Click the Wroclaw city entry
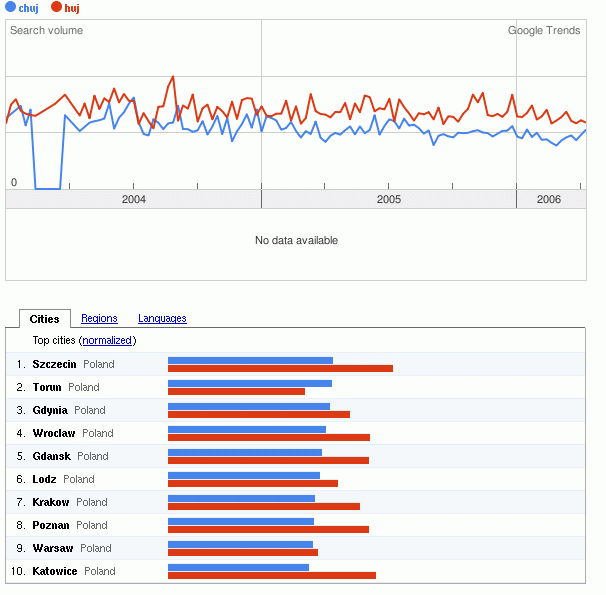606x595 pixels. 54,433
